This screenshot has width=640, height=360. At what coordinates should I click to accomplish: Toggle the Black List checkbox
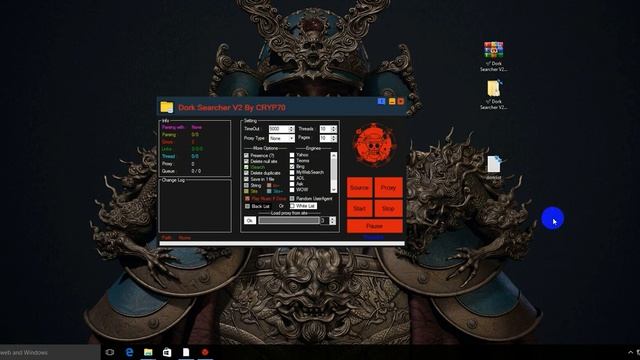point(247,206)
